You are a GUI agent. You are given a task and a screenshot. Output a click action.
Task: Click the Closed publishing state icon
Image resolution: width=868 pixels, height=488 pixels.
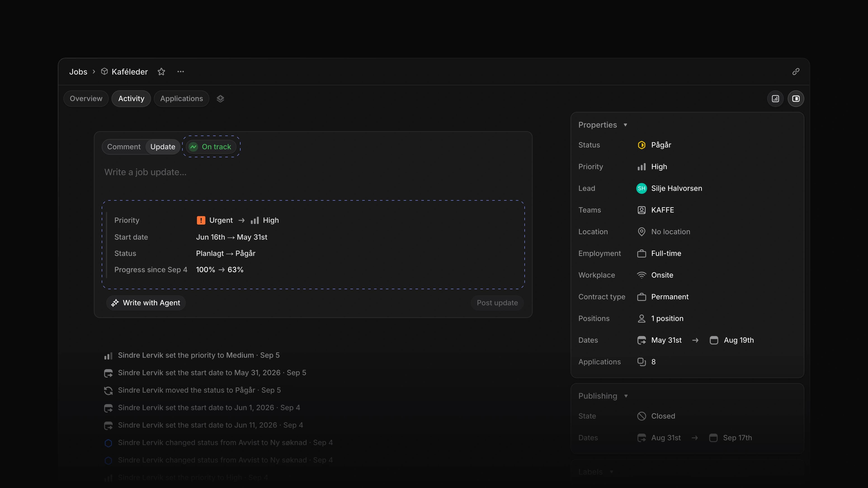click(642, 416)
